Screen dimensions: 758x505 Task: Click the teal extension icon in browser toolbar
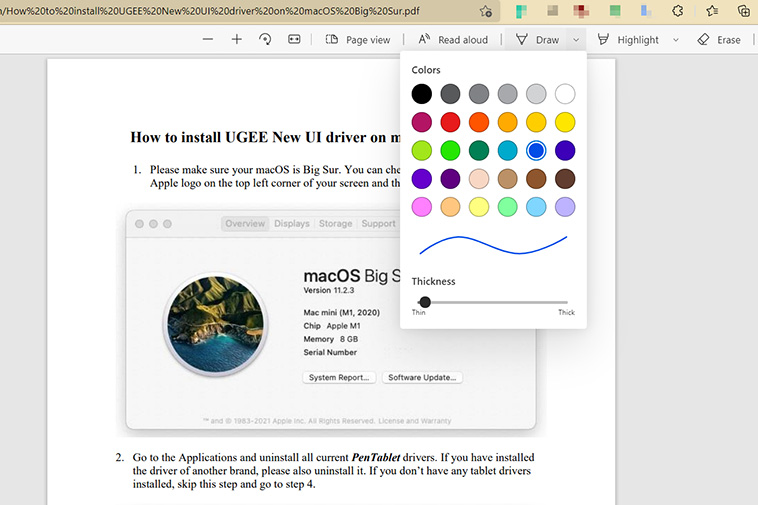(x=521, y=11)
